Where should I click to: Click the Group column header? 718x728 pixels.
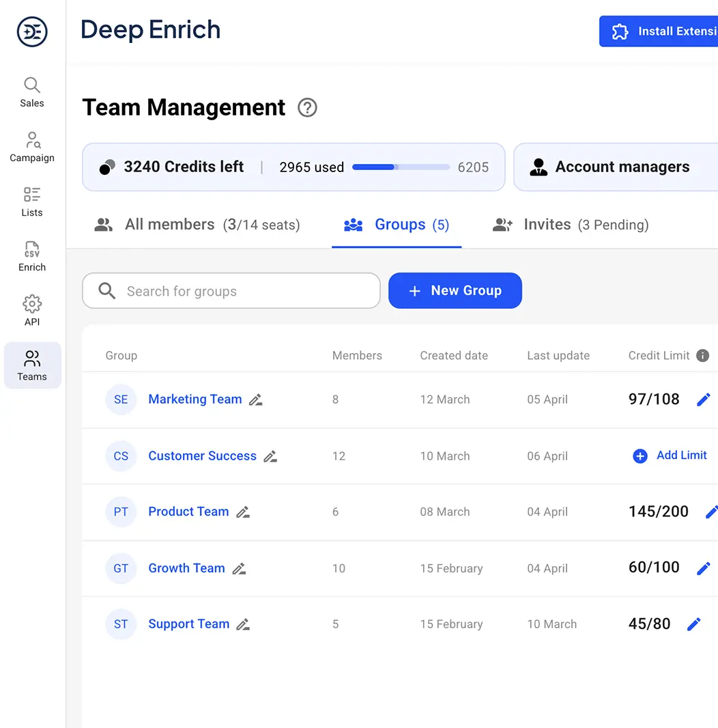coord(121,356)
